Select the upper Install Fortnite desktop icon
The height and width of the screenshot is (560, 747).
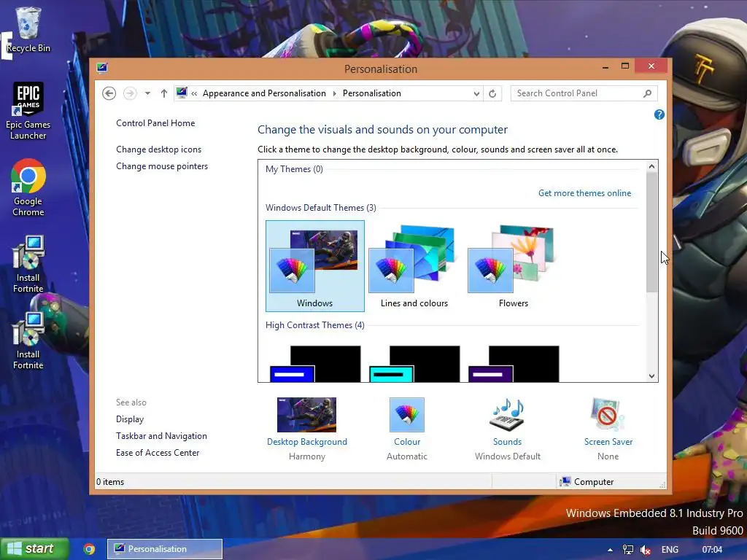coord(28,264)
